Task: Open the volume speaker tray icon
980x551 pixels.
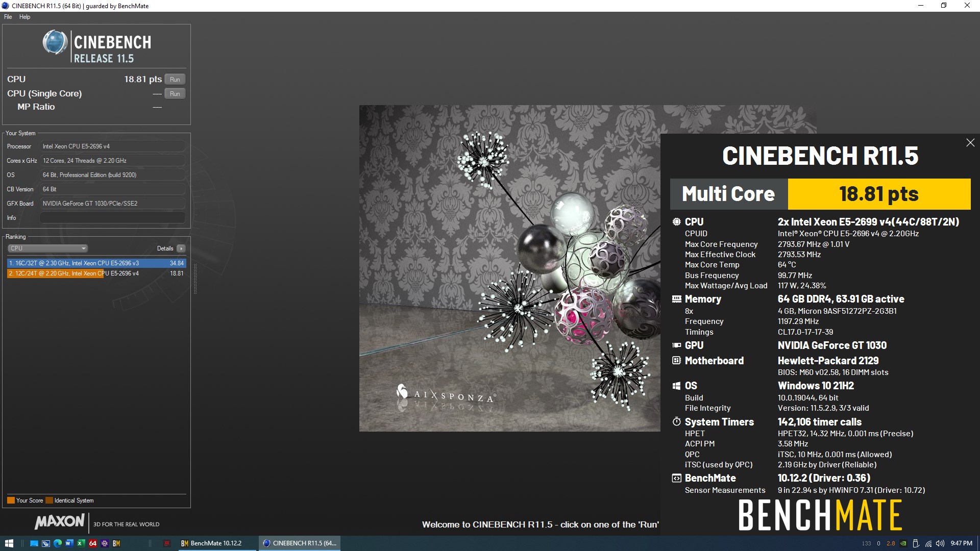Action: [940, 543]
